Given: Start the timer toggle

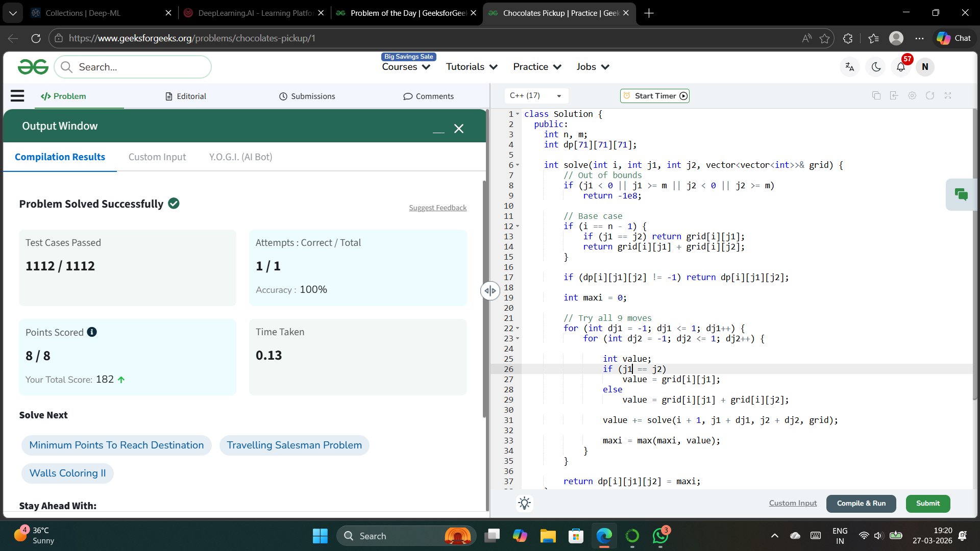Looking at the screenshot, I should (655, 96).
